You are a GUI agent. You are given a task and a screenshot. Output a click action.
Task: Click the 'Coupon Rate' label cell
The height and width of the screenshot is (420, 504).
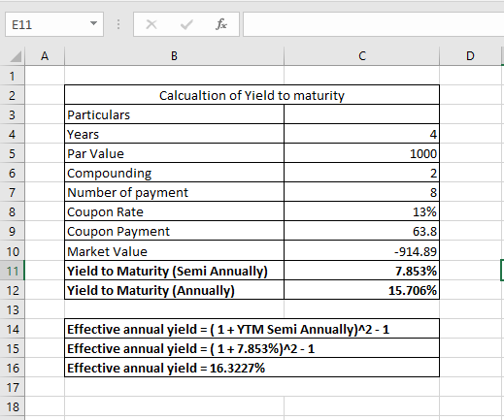point(174,211)
